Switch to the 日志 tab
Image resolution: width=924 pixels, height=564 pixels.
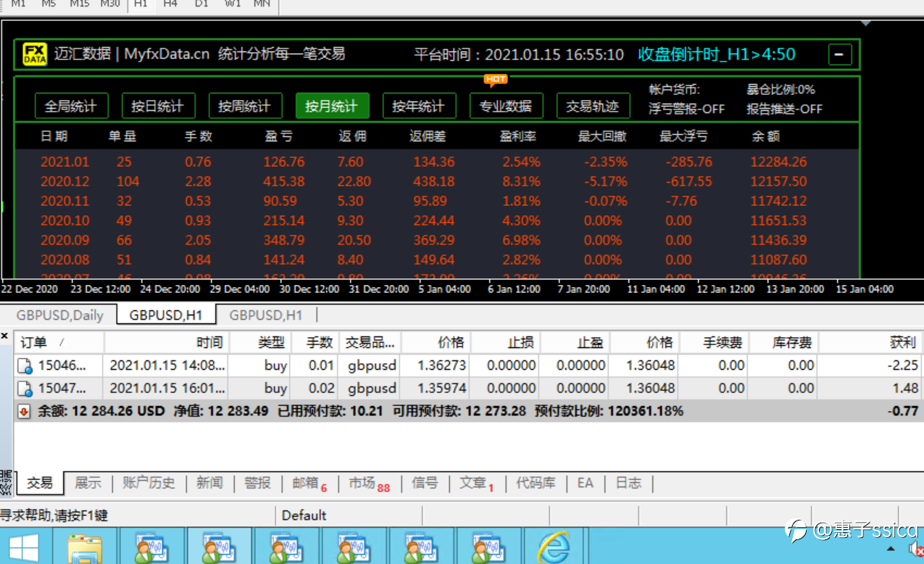tap(628, 483)
